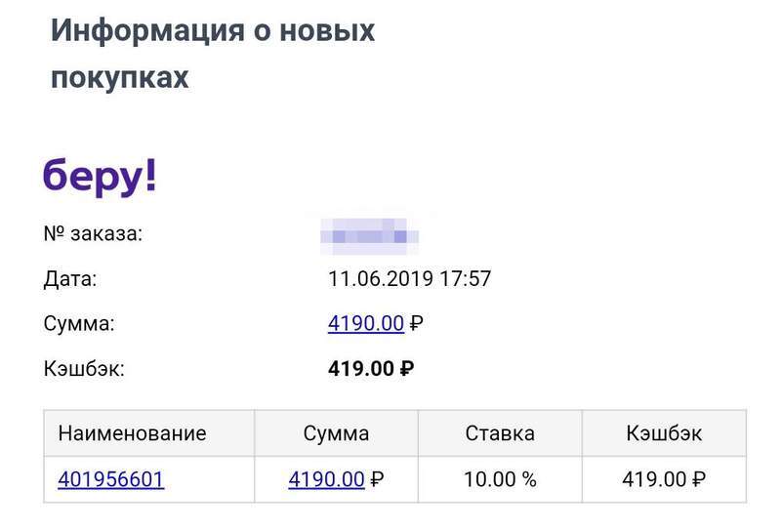
Task: Click the № заказа label
Action: 93,233
